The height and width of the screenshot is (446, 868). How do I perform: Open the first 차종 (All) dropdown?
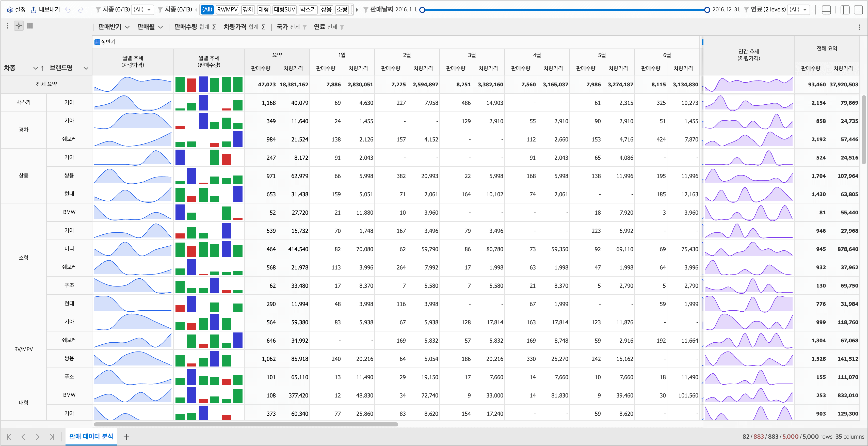(x=142, y=9)
